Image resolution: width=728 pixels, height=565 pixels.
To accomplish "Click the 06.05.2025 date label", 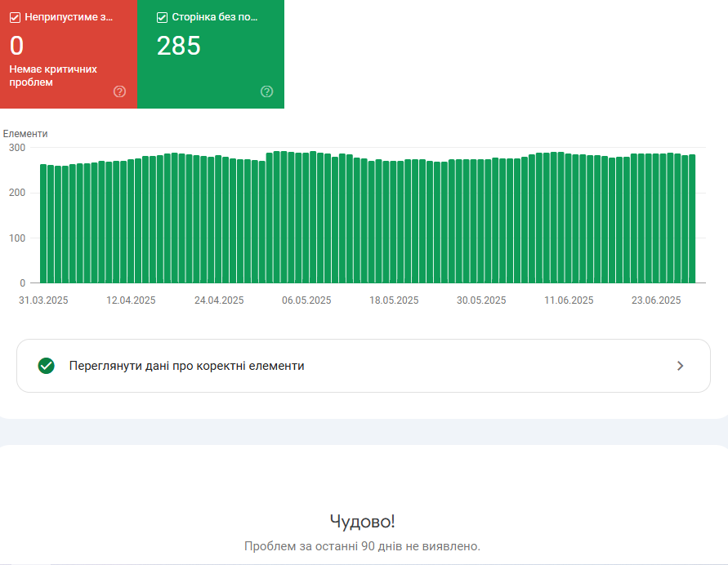I will point(306,300).
